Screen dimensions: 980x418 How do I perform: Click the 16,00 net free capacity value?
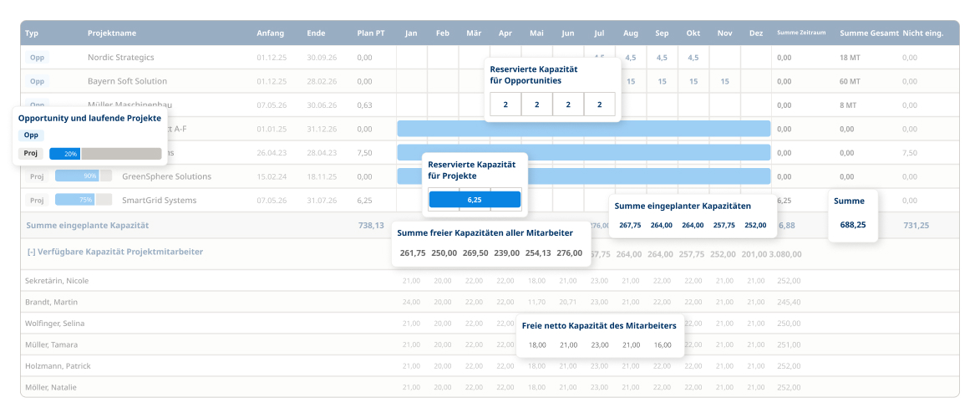(663, 344)
